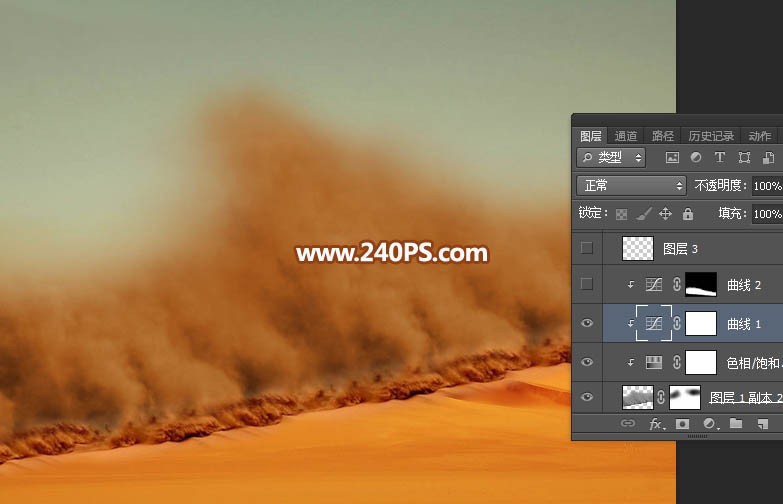Filter layers by smart object type
Viewport: 783px width, 504px height.
tap(768, 158)
